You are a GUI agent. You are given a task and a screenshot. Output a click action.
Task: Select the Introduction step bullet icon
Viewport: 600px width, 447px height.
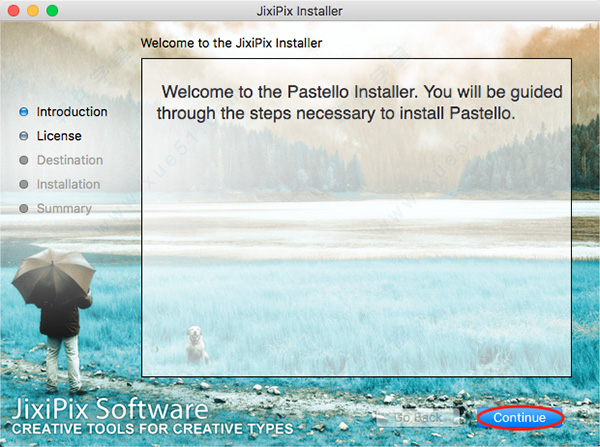pyautogui.click(x=24, y=112)
